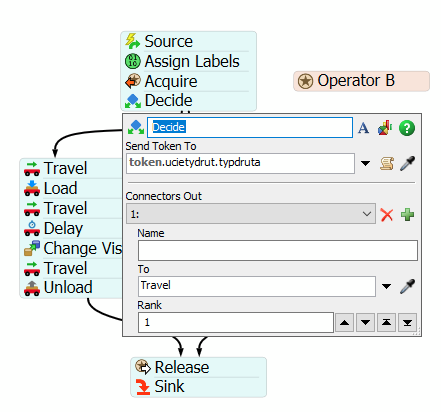Click the green help question mark icon

tap(407, 128)
